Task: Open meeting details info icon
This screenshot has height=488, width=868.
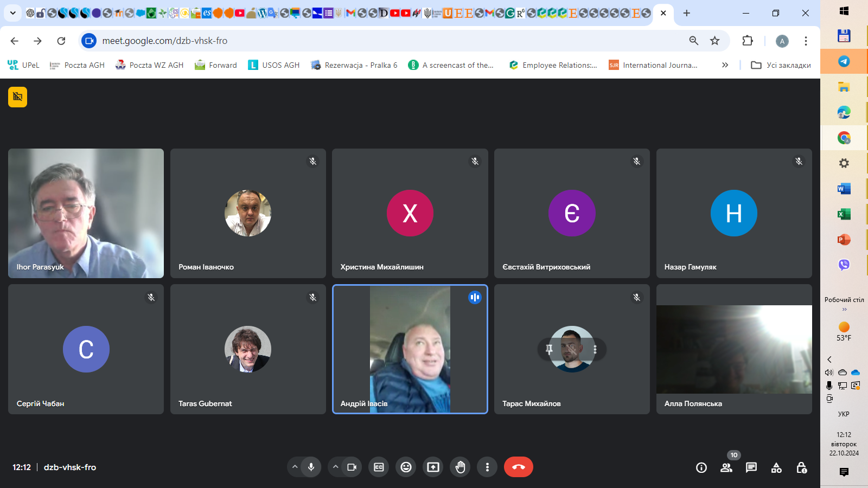Action: 701,467
